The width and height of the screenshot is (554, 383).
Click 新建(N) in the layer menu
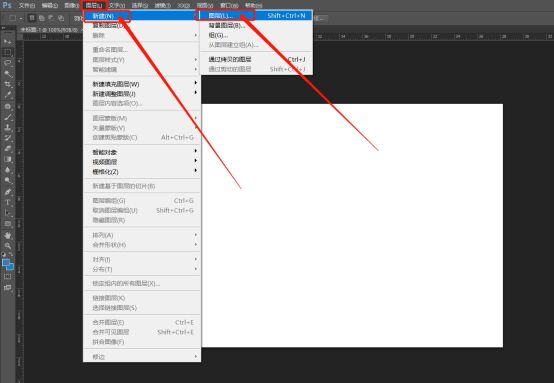pos(142,16)
